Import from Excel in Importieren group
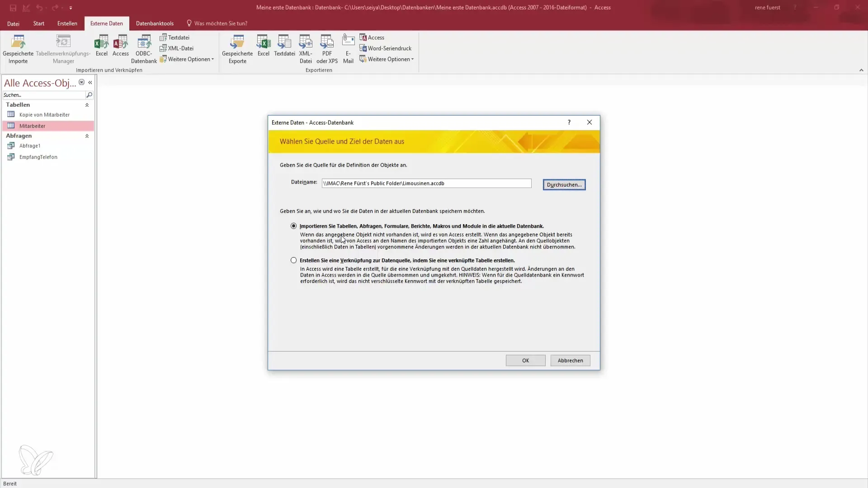868x488 pixels. point(101,46)
